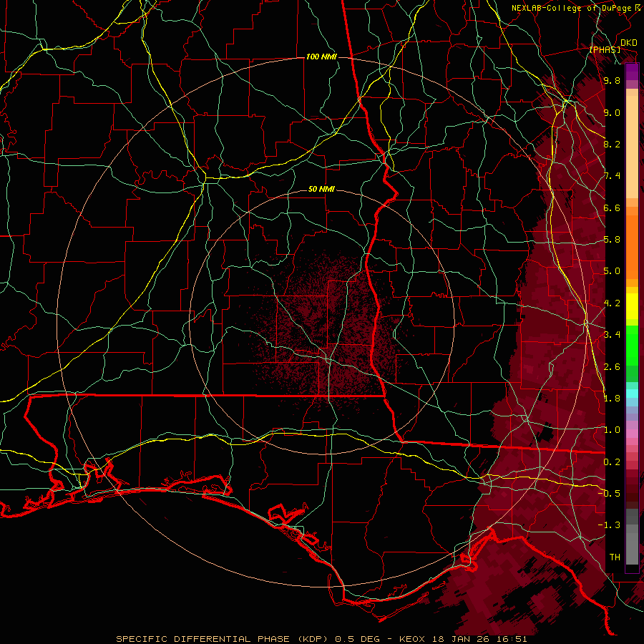Click the 7.4 scale value
Image resolution: width=644 pixels, height=644 pixels.
tap(612, 176)
